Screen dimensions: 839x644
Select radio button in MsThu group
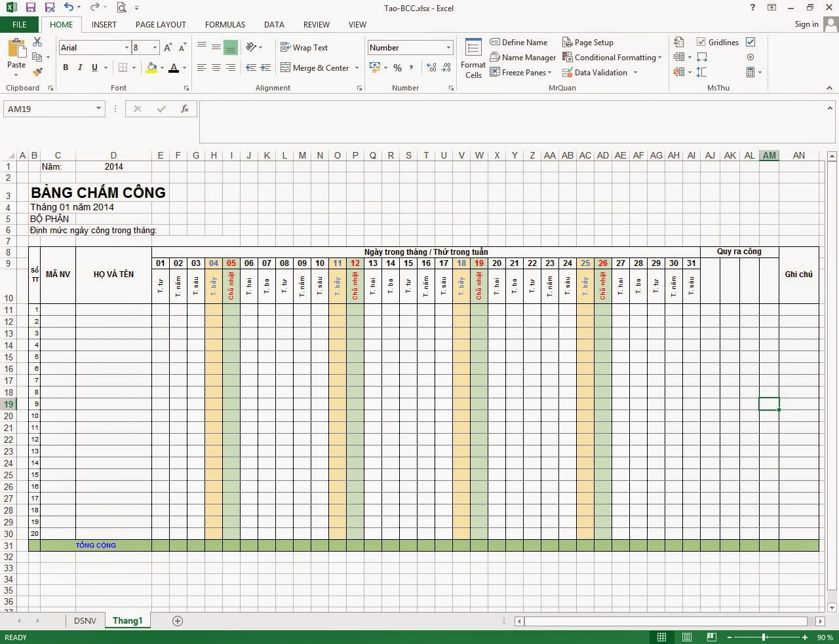751,57
